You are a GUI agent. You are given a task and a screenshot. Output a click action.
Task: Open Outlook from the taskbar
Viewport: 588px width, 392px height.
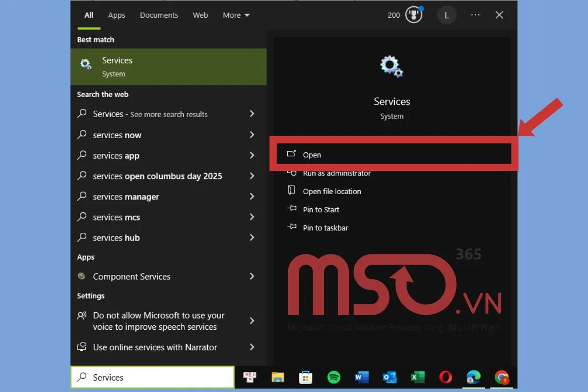pyautogui.click(x=390, y=377)
